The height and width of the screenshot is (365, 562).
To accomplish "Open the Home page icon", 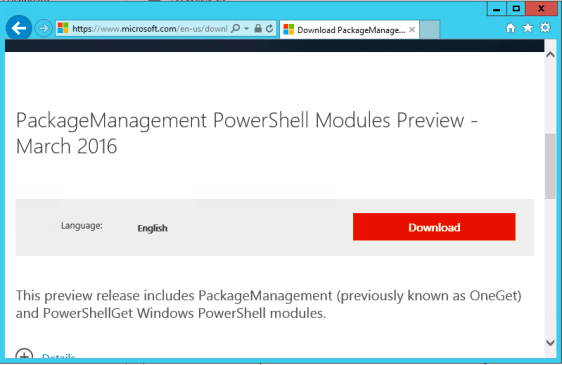I will (x=510, y=28).
